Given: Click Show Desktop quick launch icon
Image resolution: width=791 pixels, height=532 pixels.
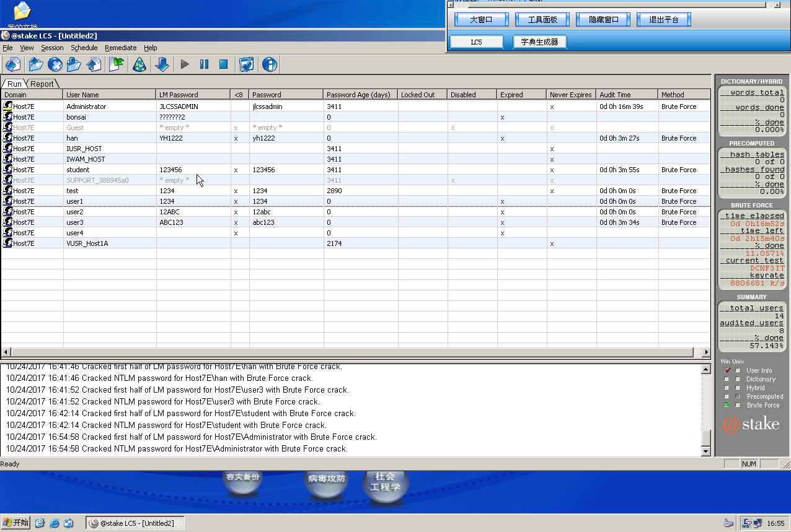Looking at the screenshot, I should pyautogui.click(x=40, y=523).
